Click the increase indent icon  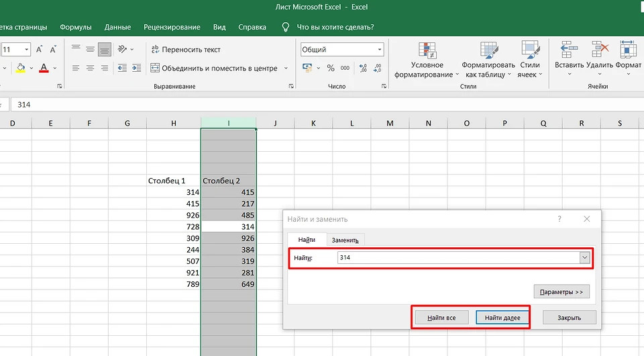tap(137, 68)
